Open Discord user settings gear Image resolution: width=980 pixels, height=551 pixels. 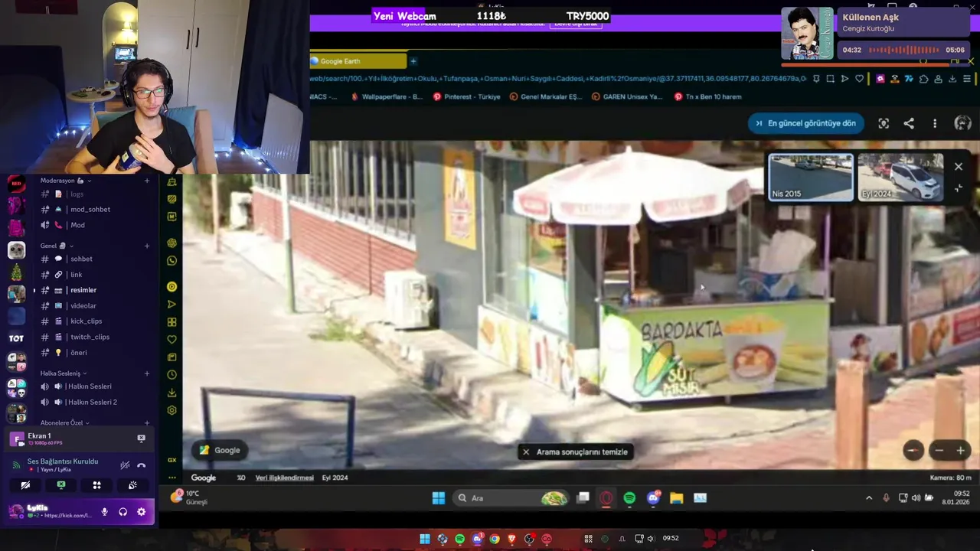click(x=141, y=512)
